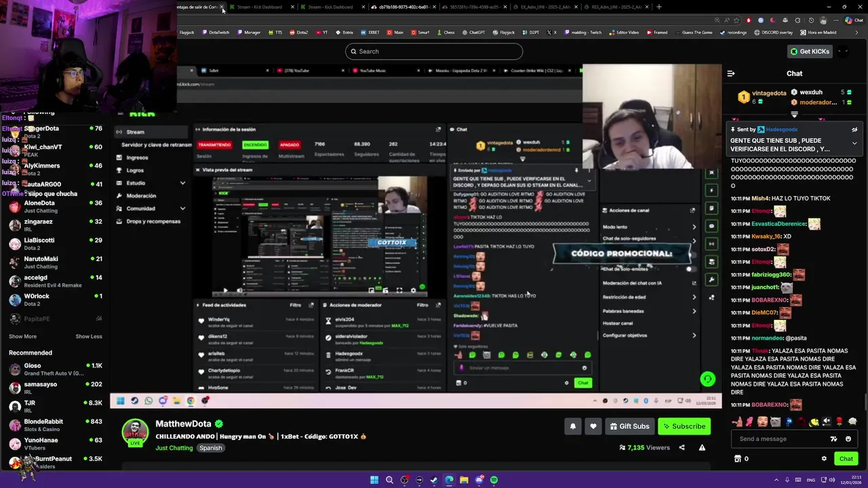This screenshot has width=868, height=488.
Task: Click the MatthewDota live avatar
Action: (x=135, y=433)
